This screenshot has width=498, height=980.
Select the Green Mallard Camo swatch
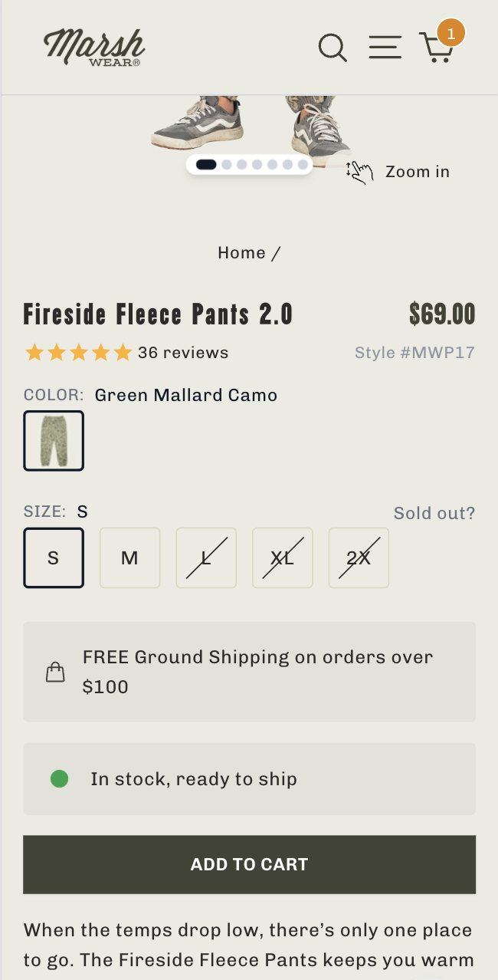click(x=54, y=441)
